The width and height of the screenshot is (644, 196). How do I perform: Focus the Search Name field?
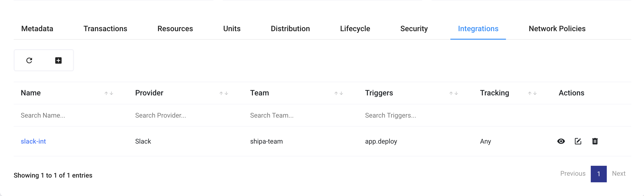(x=71, y=115)
